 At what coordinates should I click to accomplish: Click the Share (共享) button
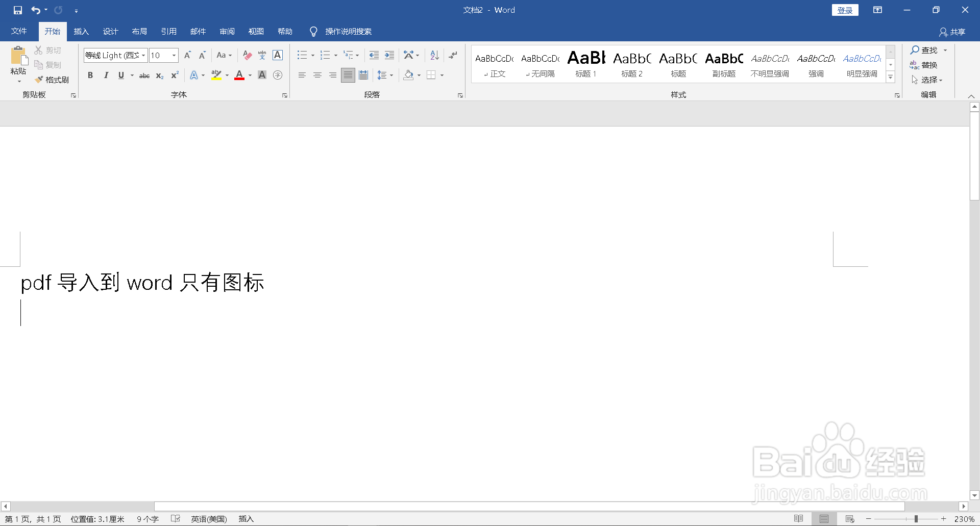click(x=952, y=32)
